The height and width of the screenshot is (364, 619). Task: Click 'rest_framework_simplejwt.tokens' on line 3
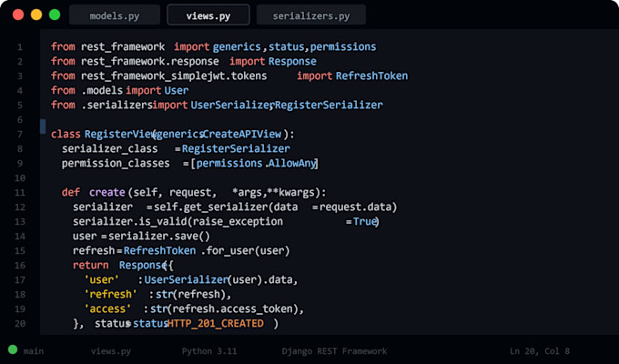(x=174, y=76)
